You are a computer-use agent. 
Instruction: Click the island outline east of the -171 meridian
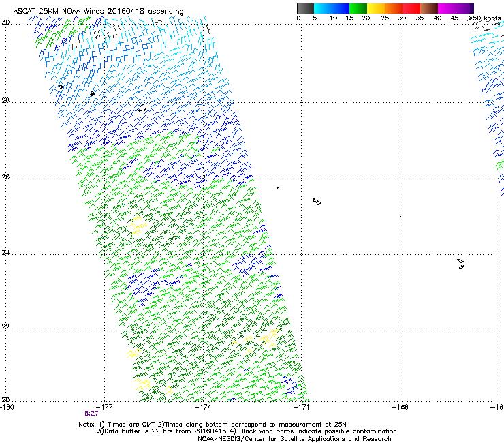pyautogui.click(x=317, y=202)
